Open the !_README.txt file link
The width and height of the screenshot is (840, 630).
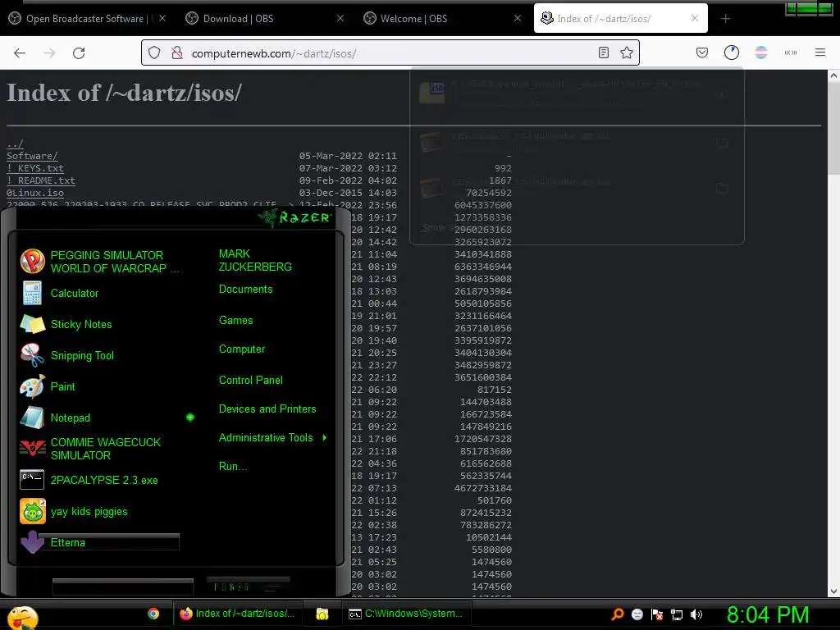point(41,180)
